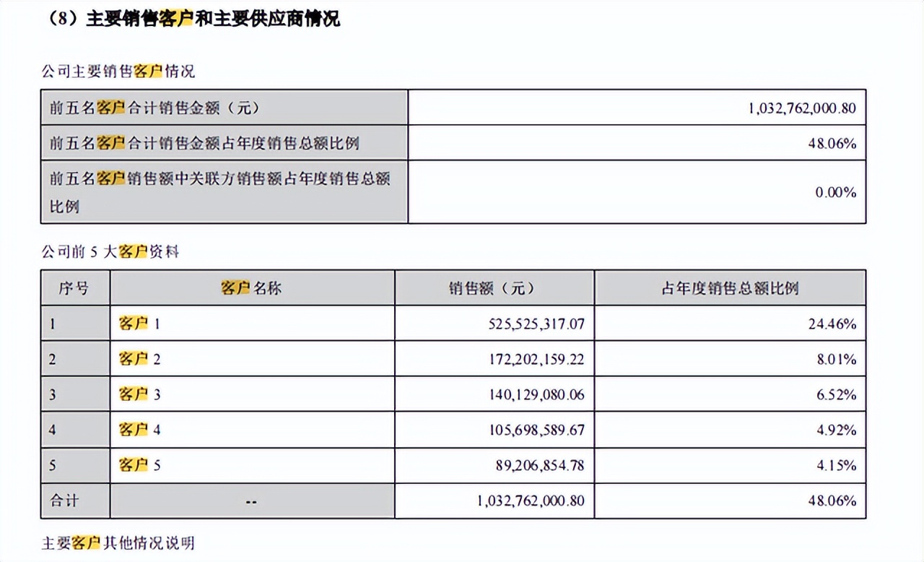Click the 销售额（元） column header
Screen dimensions: 924x562
coord(493,288)
